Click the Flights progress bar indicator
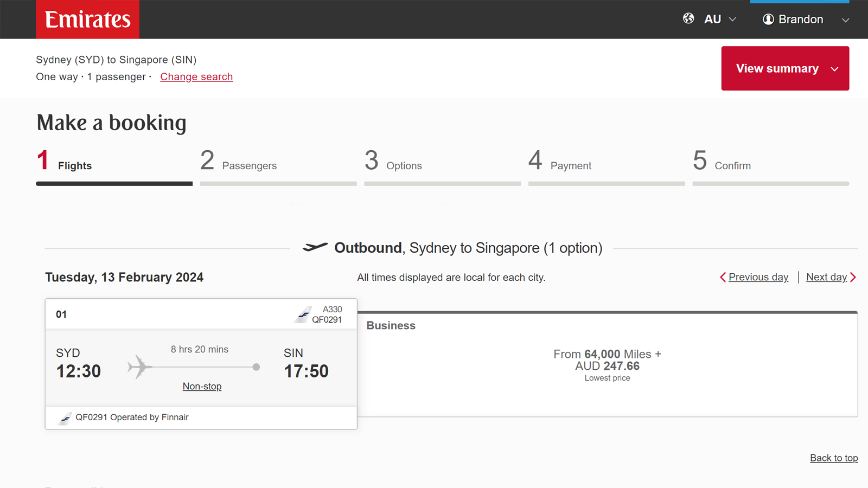The width and height of the screenshot is (868, 488). [114, 184]
